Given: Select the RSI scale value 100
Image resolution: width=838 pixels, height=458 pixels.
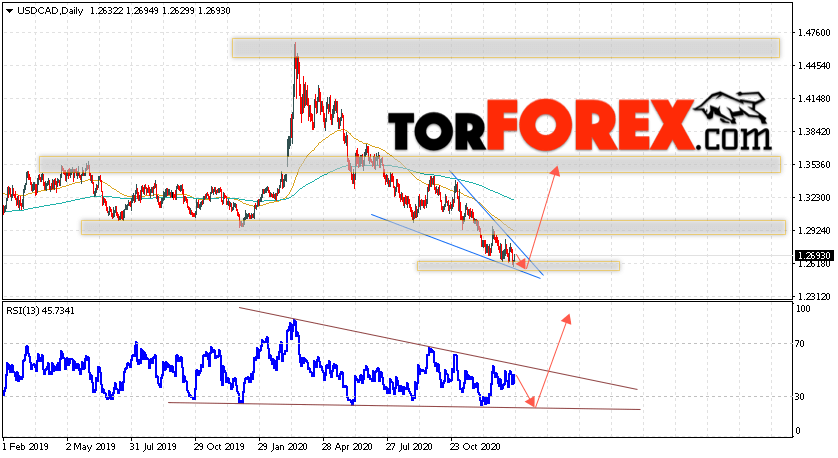Looking at the screenshot, I should pyautogui.click(x=803, y=309).
